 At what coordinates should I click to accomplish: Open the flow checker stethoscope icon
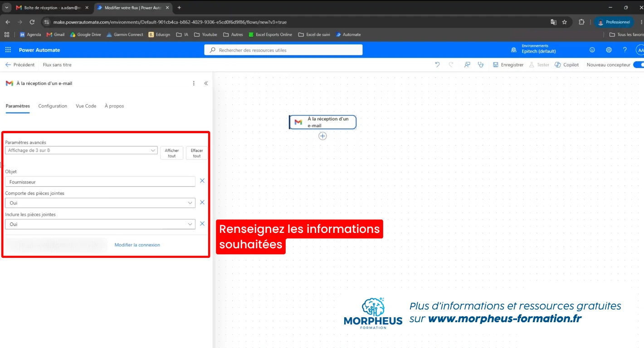point(481,65)
